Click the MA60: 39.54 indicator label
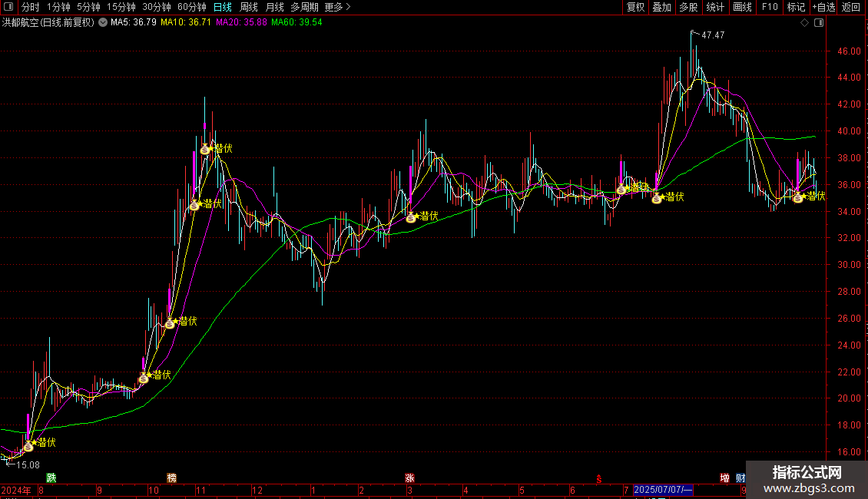Image resolution: width=868 pixels, height=499 pixels. click(x=297, y=22)
